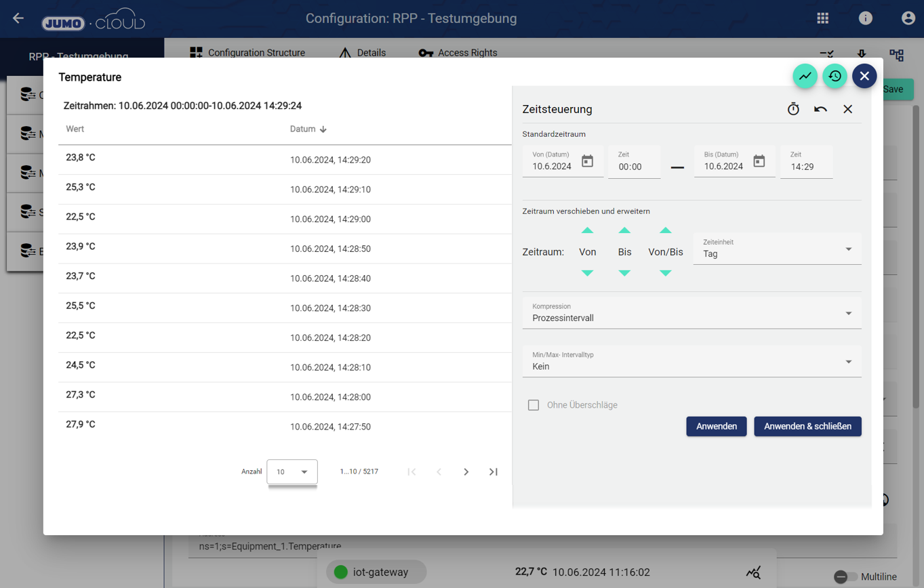Open the Von (Datum) calendar picker

[x=587, y=161]
